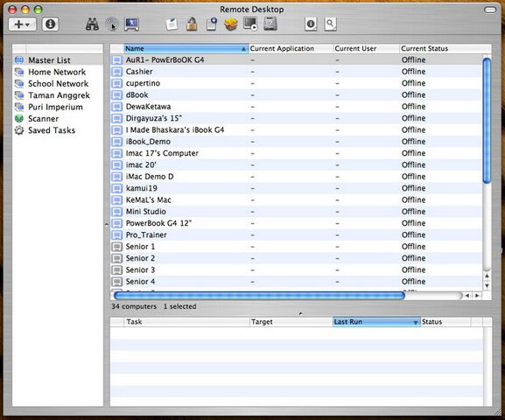
Task: Select Puri Imperium list
Action: coord(58,107)
